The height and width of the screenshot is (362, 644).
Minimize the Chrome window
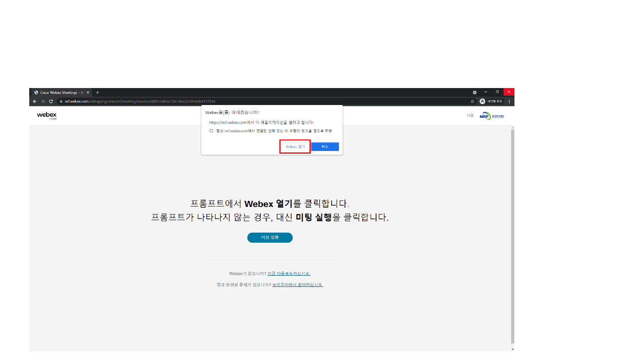[x=486, y=92]
